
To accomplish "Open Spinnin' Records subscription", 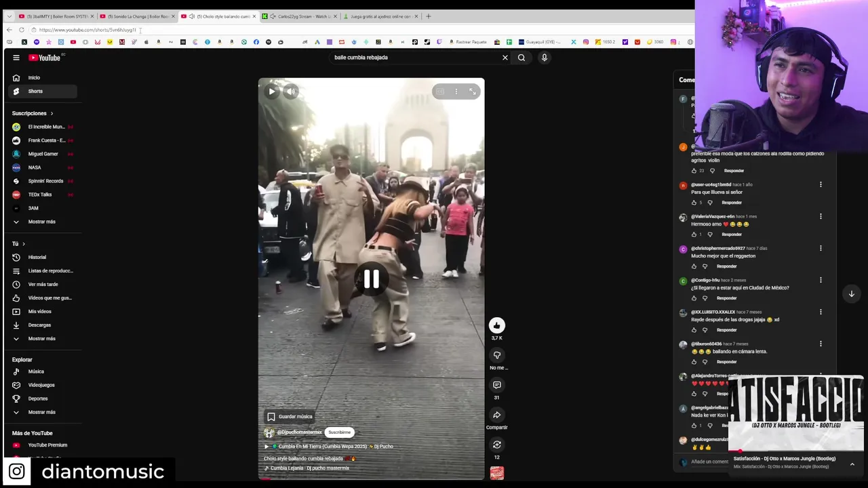I will tap(42, 181).
